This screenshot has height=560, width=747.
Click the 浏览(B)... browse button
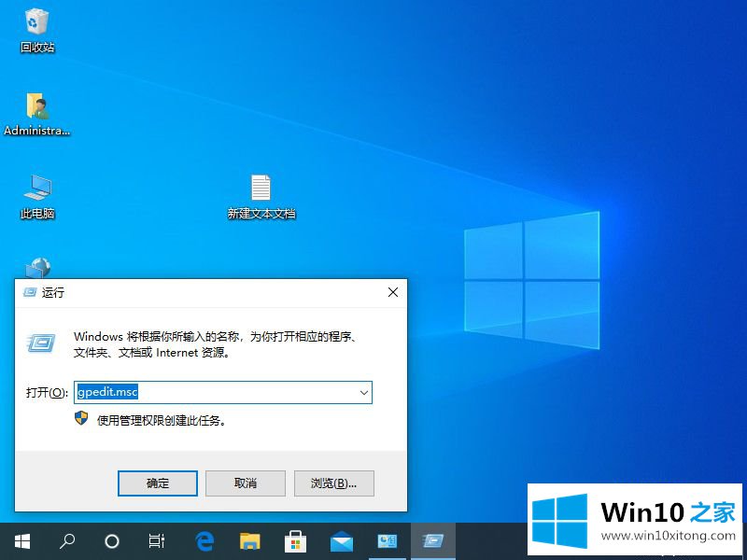pyautogui.click(x=333, y=483)
